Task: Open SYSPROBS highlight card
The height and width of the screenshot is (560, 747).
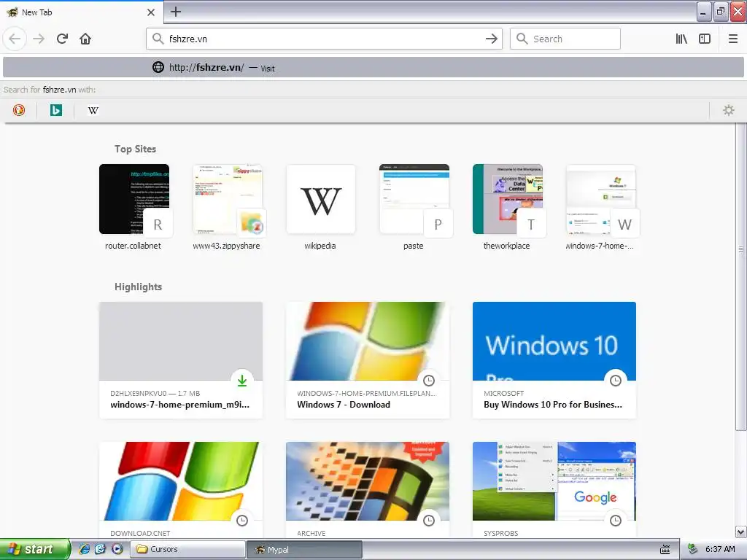Action: coord(554,491)
